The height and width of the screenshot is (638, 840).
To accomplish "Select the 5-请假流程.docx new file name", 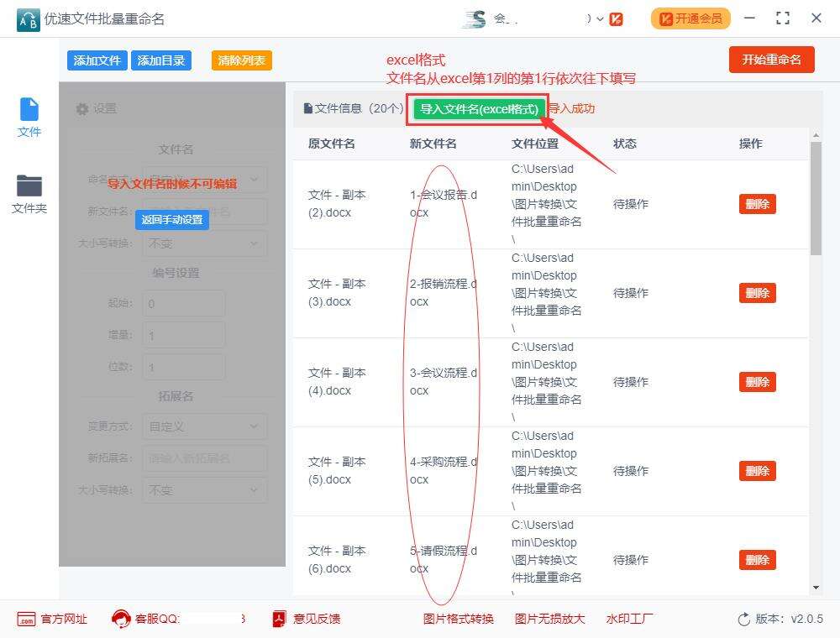I will coord(444,559).
